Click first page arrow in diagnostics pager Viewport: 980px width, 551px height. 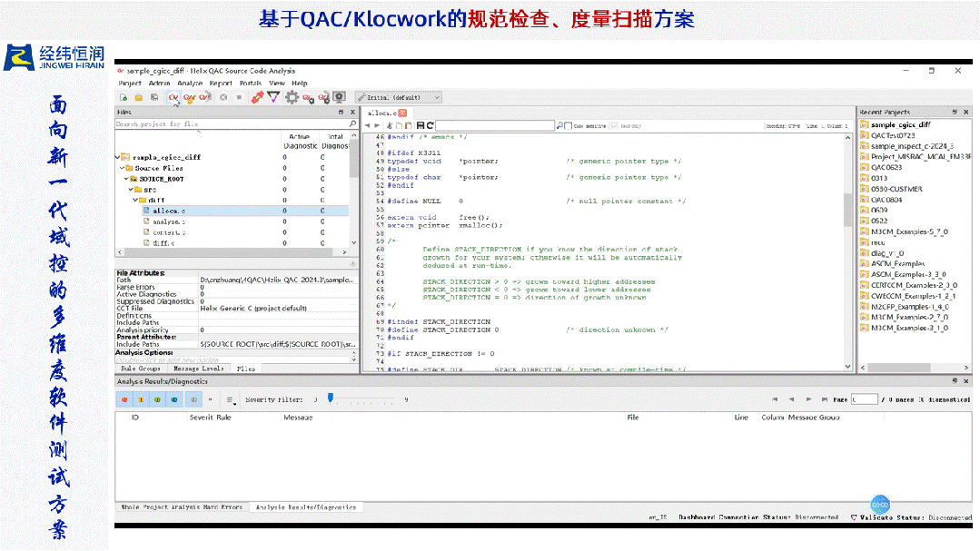pos(775,399)
